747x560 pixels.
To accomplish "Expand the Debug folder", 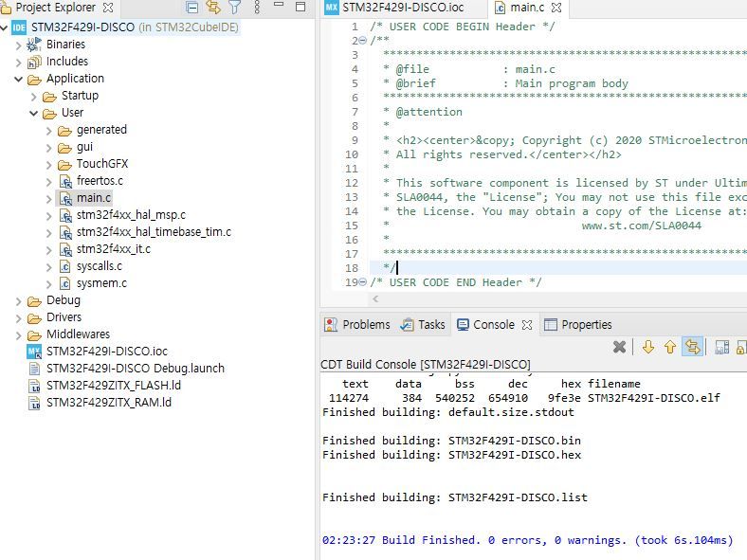I will point(19,301).
